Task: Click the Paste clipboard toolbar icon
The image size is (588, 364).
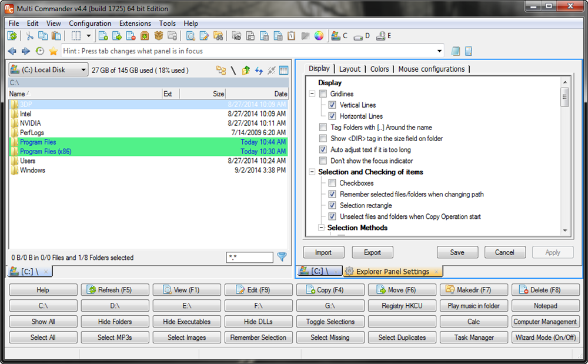Action: tap(56, 36)
